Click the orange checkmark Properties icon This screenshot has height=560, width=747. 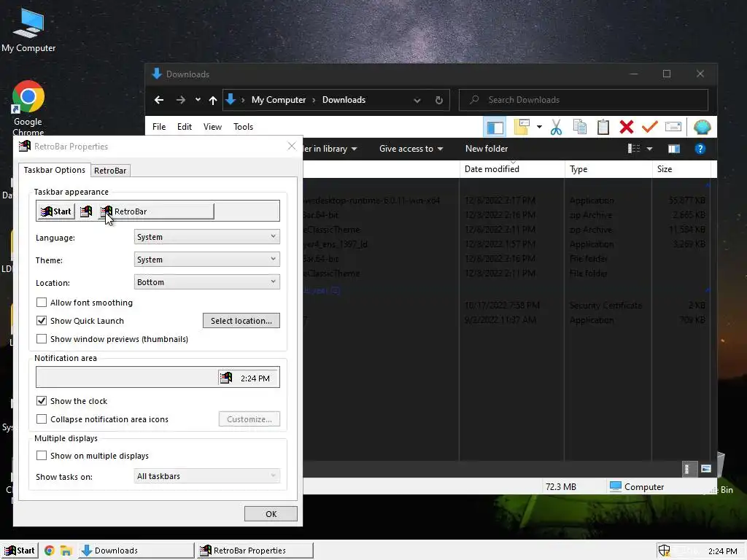tap(650, 127)
